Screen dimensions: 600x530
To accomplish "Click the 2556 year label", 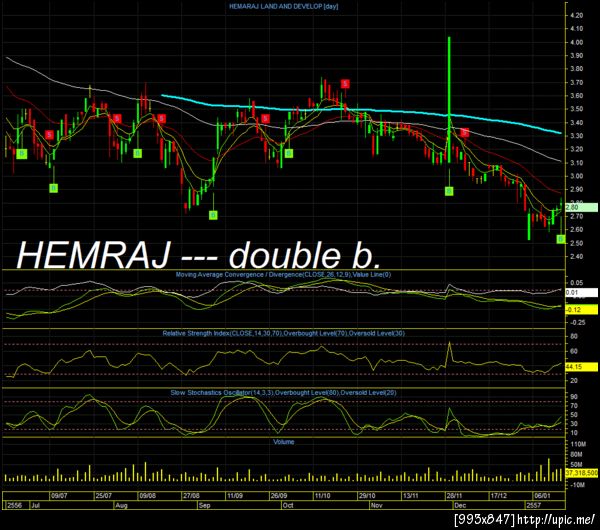I will [15, 505].
